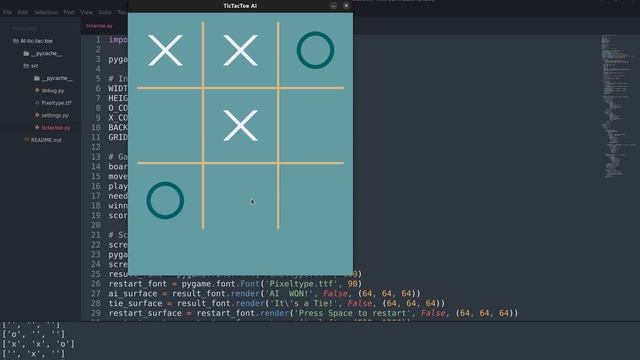Click line number 20 in the gutter

click(x=96, y=225)
